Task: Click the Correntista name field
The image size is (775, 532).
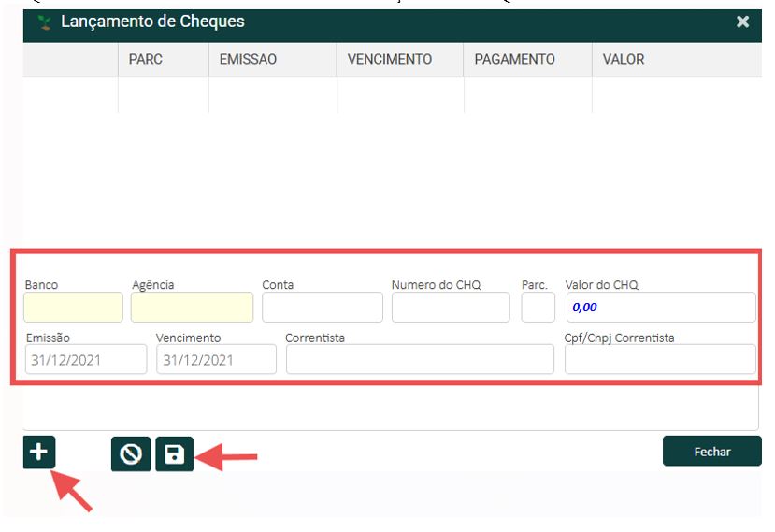Action: point(420,359)
